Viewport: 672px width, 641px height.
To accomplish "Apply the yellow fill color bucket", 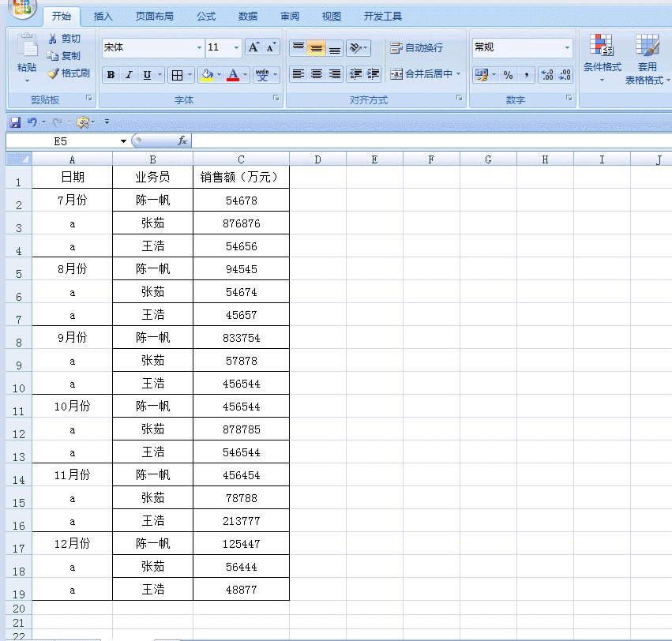I will 208,75.
